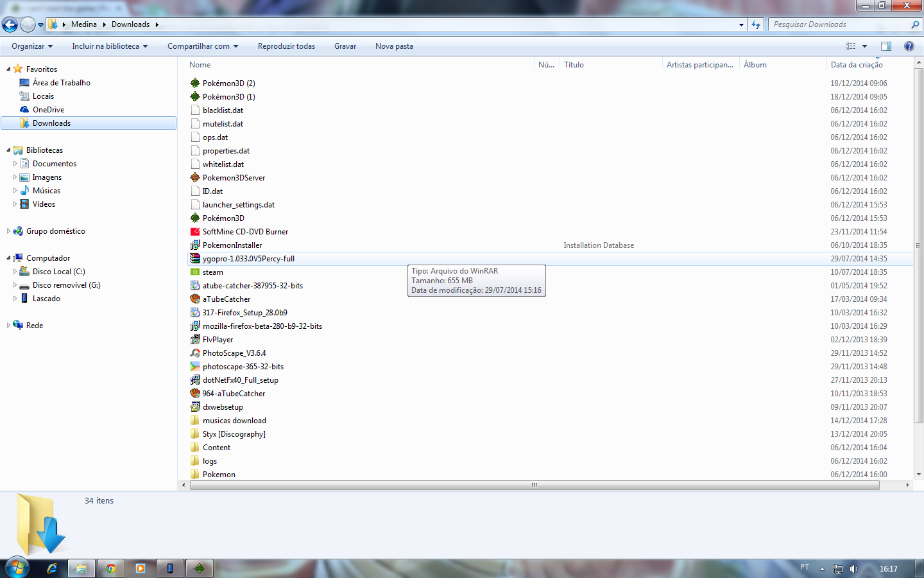This screenshot has height=578, width=924.
Task: Select Styx [Discography] folder
Action: pyautogui.click(x=234, y=434)
